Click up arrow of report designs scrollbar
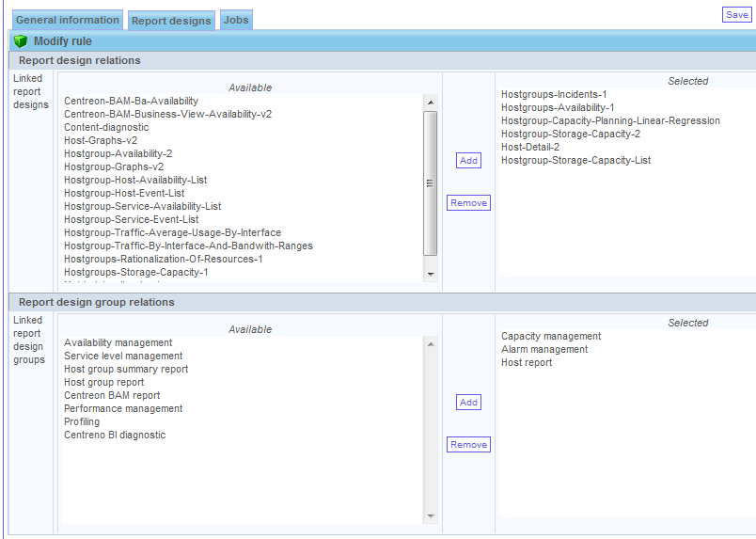 [431, 103]
